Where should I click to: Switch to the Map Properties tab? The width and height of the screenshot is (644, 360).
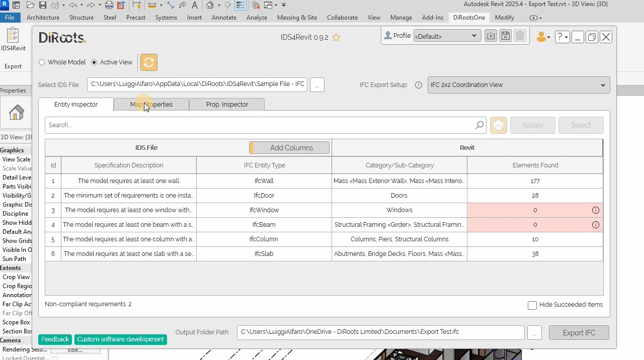click(151, 105)
